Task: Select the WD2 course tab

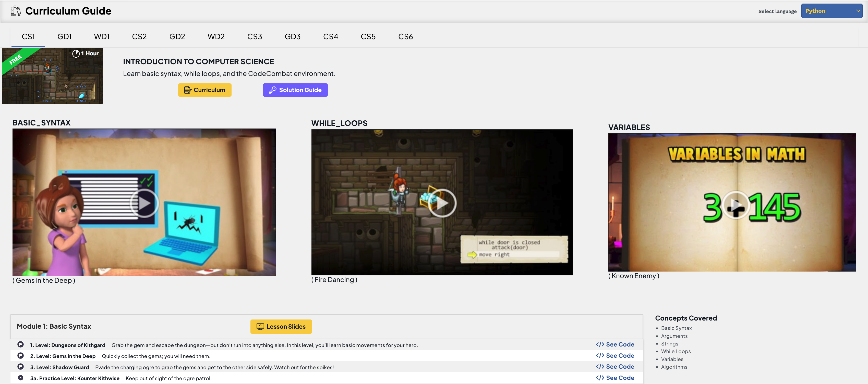Action: pos(216,36)
